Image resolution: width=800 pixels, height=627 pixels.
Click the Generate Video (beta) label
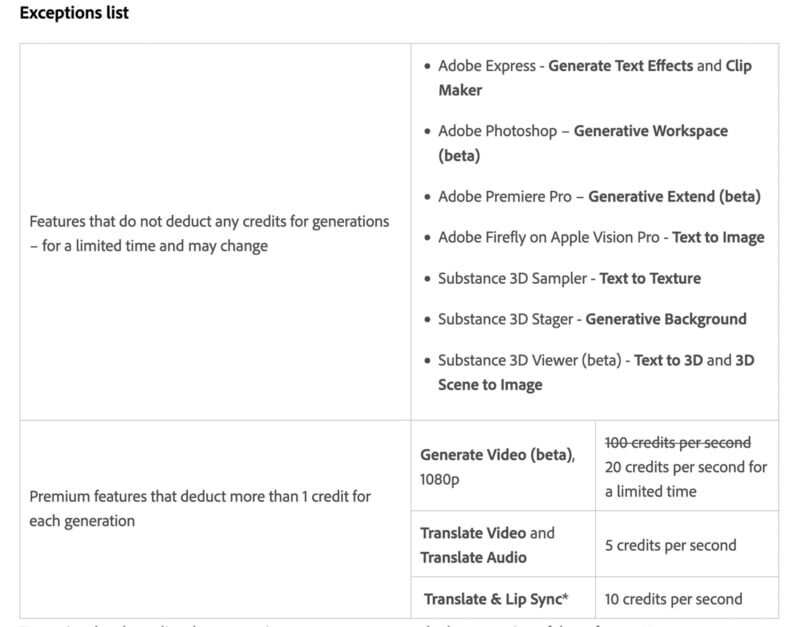[x=497, y=455]
